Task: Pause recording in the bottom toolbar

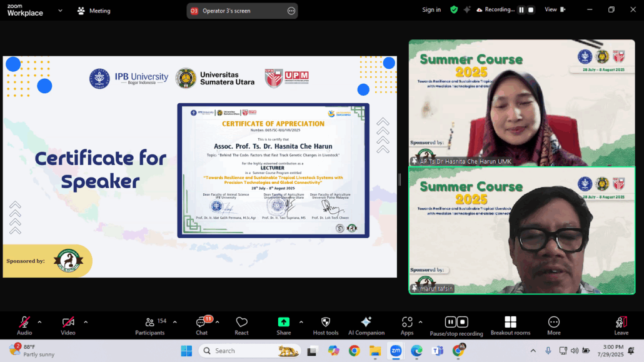Action: click(450, 322)
